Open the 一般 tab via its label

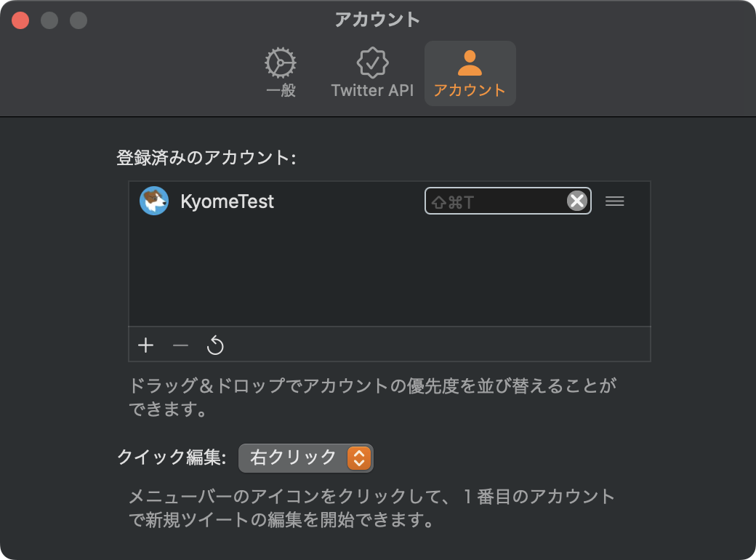(281, 90)
